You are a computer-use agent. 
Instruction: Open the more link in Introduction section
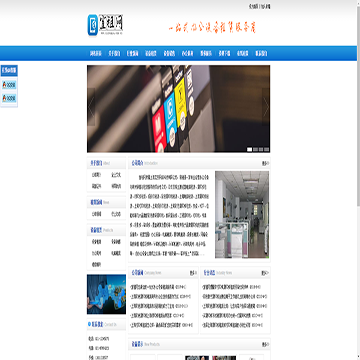(x=265, y=163)
